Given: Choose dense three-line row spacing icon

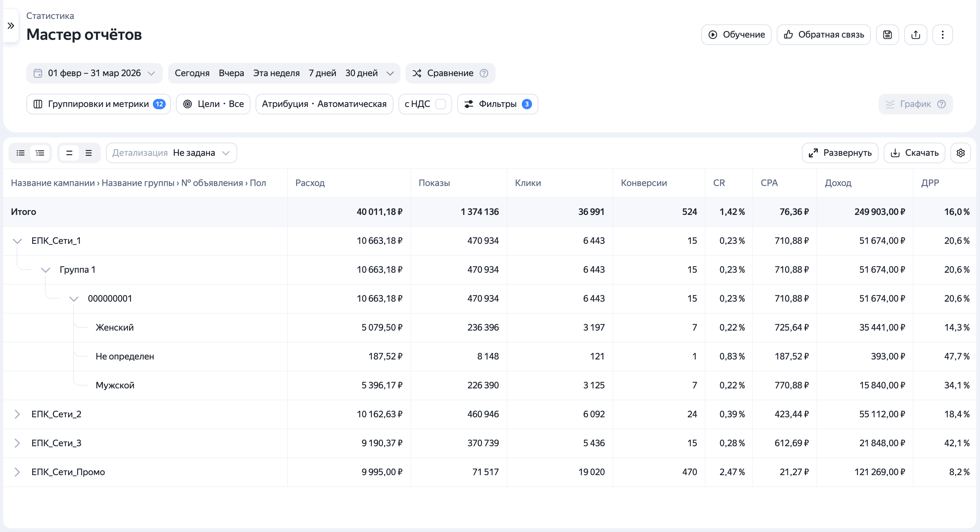Looking at the screenshot, I should pyautogui.click(x=89, y=153).
